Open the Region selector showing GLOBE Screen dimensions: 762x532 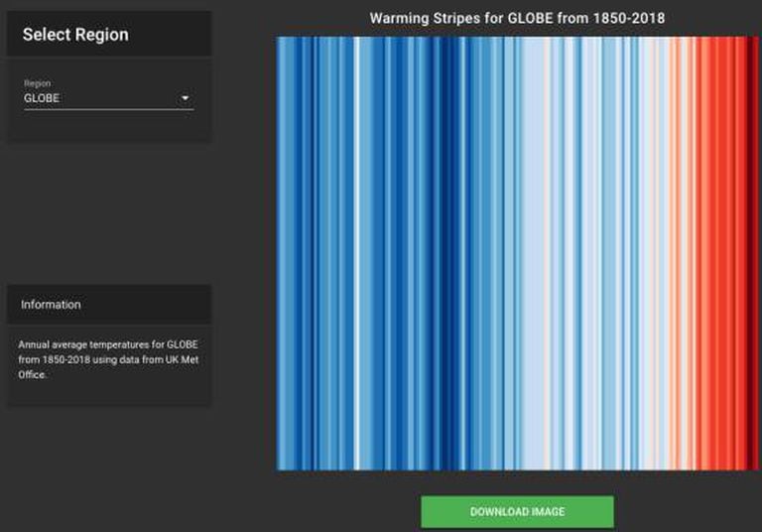107,98
